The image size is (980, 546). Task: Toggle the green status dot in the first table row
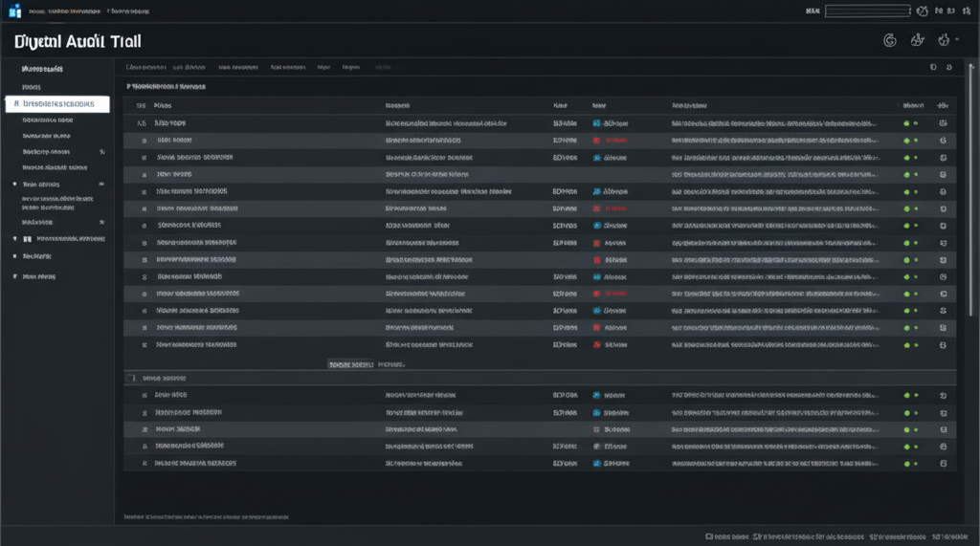pos(906,123)
